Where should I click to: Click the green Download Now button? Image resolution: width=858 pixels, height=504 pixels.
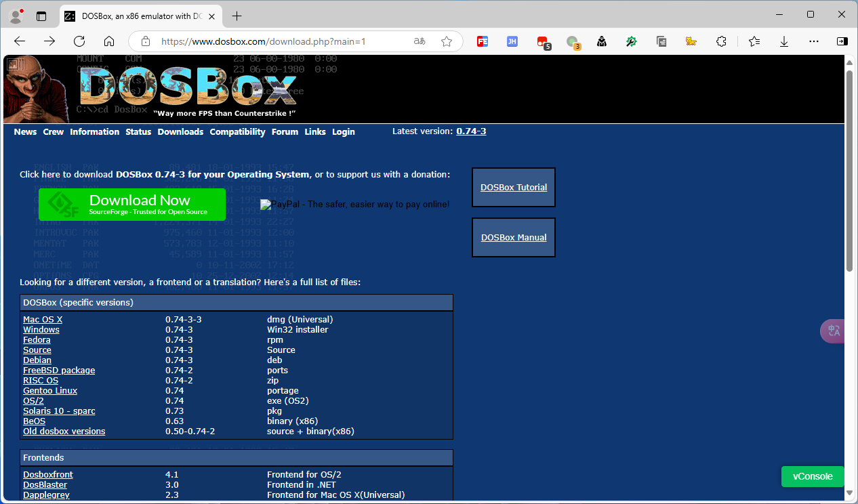point(132,205)
